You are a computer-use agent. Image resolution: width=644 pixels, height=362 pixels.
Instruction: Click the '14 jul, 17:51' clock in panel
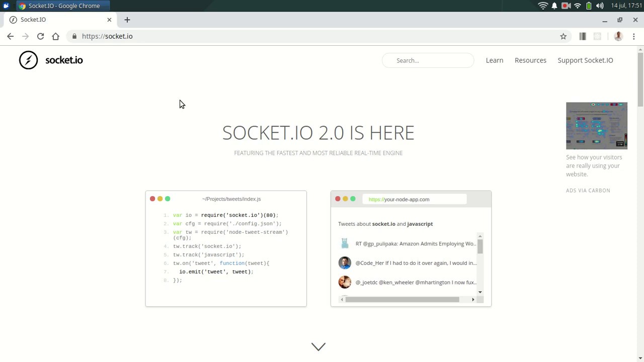coord(626,6)
